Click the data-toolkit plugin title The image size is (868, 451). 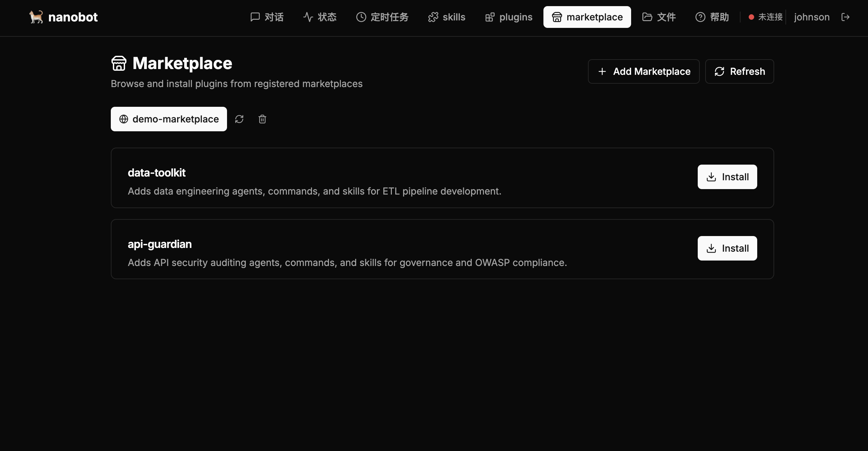(157, 173)
